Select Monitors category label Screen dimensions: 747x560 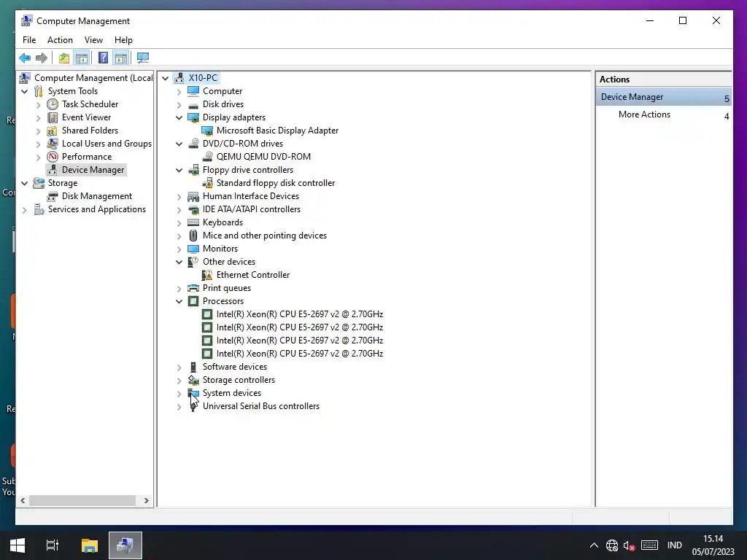click(x=220, y=249)
